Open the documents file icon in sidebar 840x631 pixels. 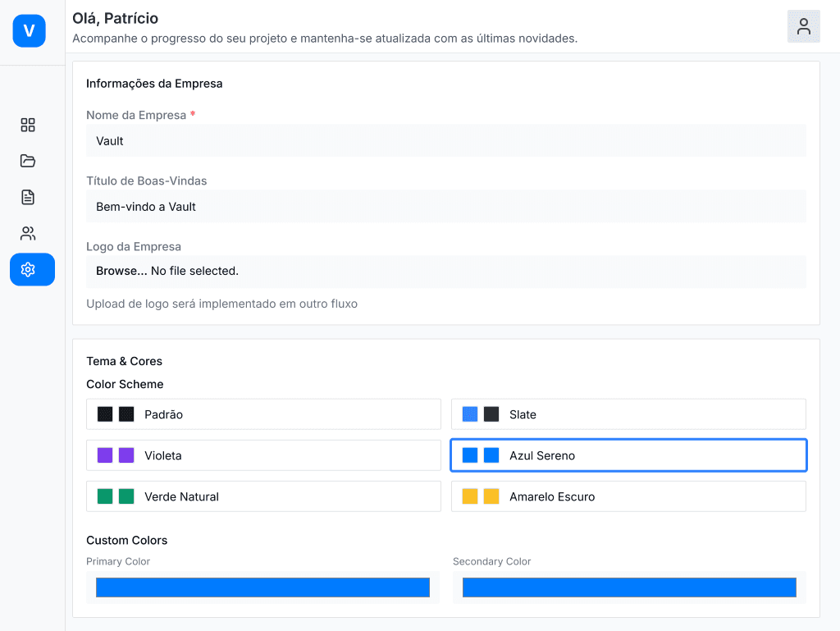pos(28,197)
